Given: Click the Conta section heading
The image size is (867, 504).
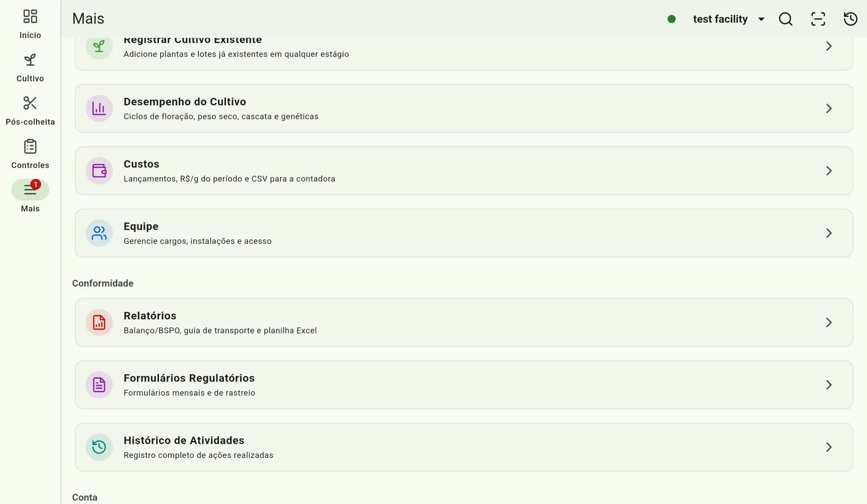Looking at the screenshot, I should click(x=85, y=497).
